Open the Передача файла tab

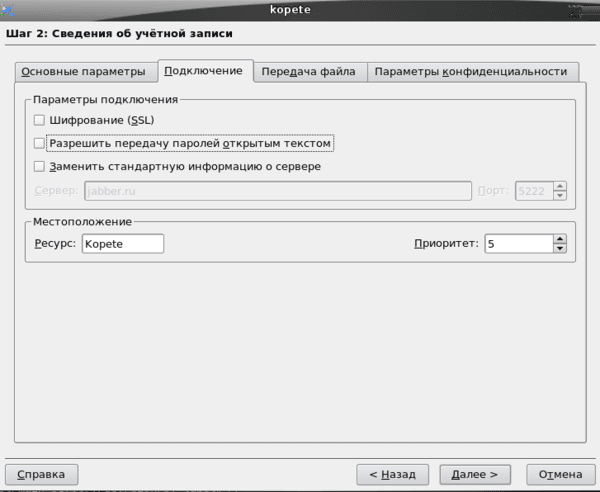[x=309, y=72]
